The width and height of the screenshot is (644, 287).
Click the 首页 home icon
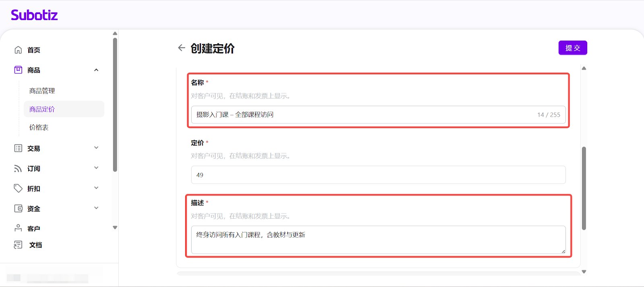pos(18,50)
